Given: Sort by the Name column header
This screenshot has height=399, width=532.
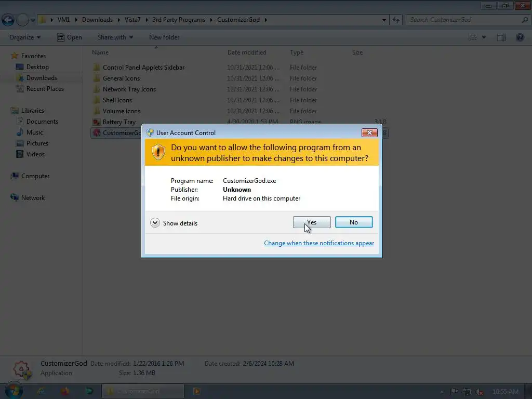Looking at the screenshot, I should point(100,52).
